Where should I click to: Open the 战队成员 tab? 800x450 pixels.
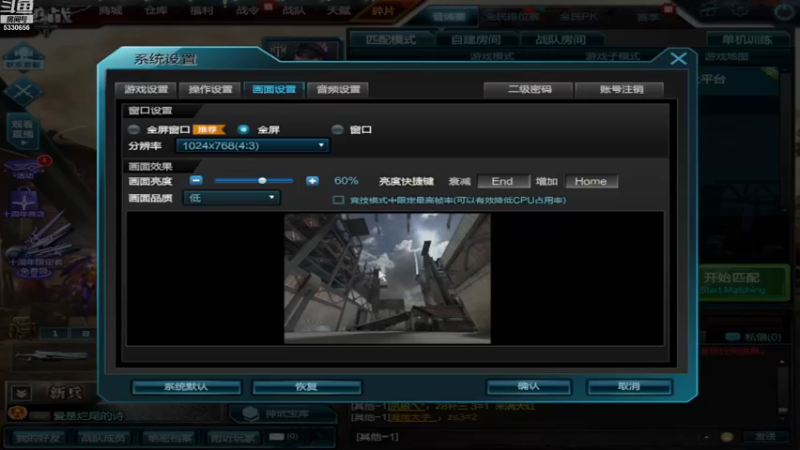[103, 438]
